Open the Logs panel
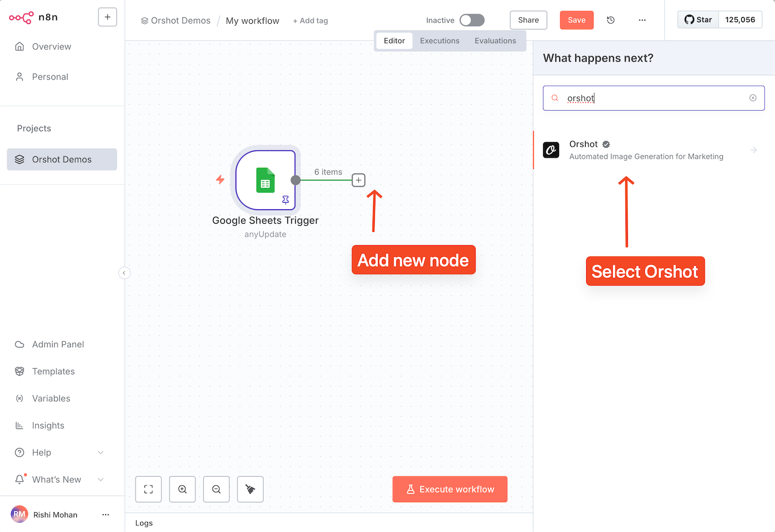775x532 pixels. coord(144,523)
